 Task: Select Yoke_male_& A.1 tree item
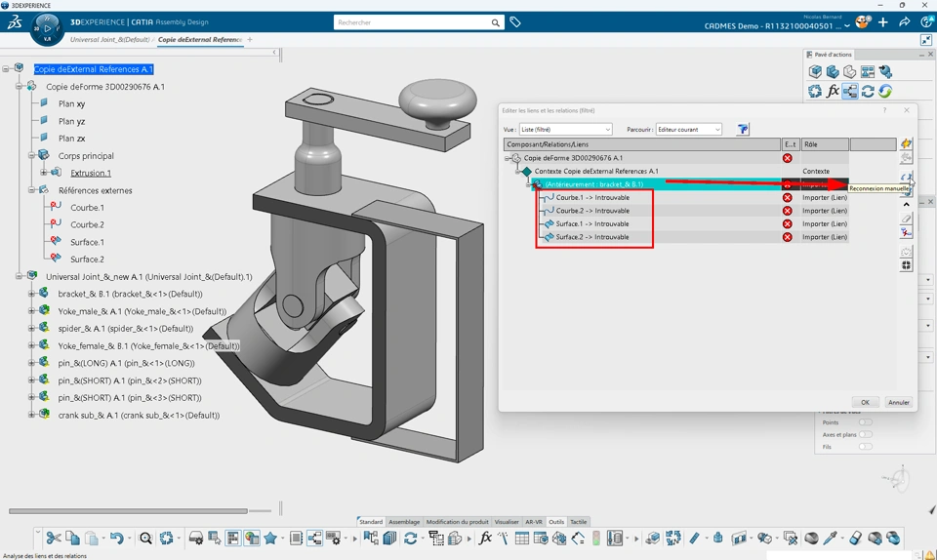point(143,311)
